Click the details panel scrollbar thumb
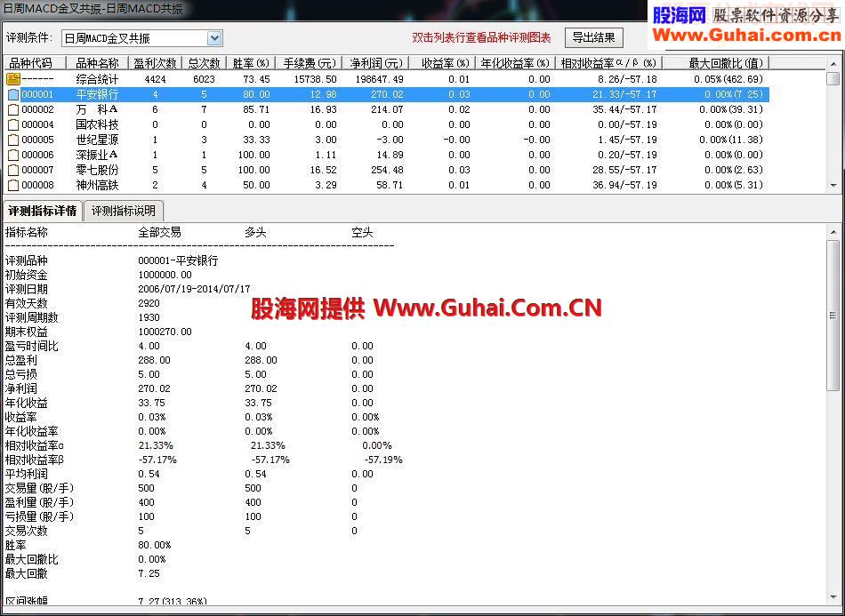The image size is (845, 616). click(x=833, y=316)
